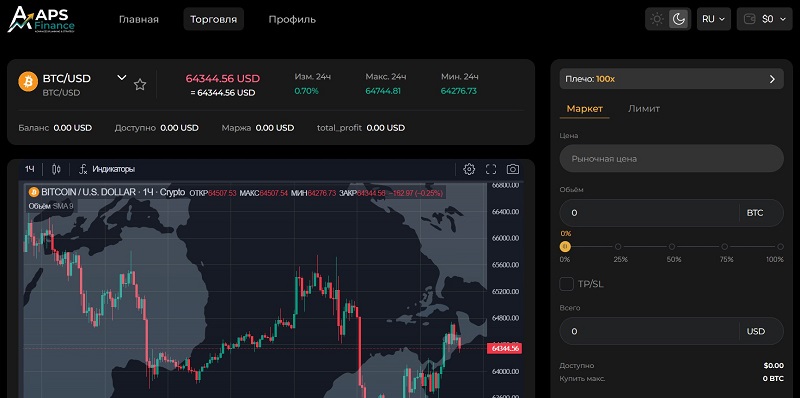Image resolution: width=800 pixels, height=398 pixels.
Task: Click the USD unit label in total field
Action: [x=756, y=331]
